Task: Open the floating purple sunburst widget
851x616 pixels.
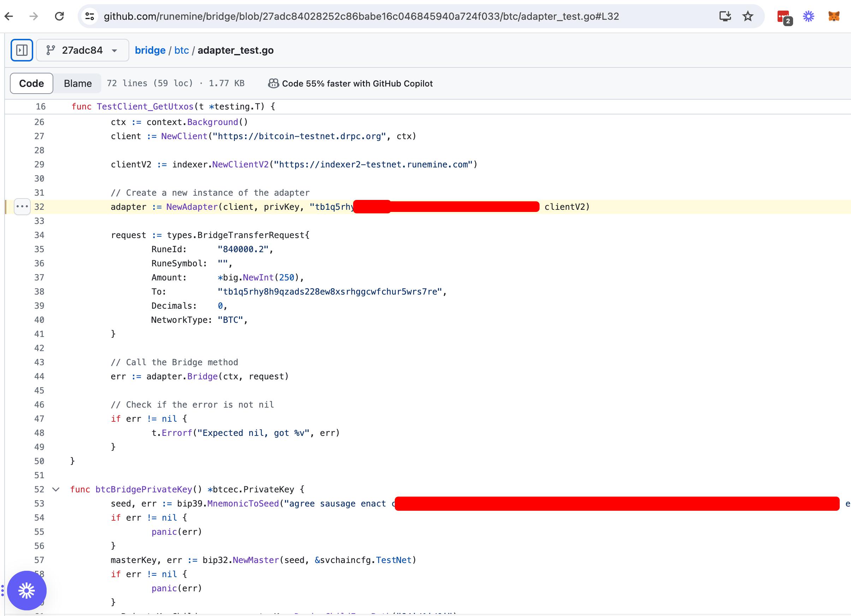Action: point(26,591)
